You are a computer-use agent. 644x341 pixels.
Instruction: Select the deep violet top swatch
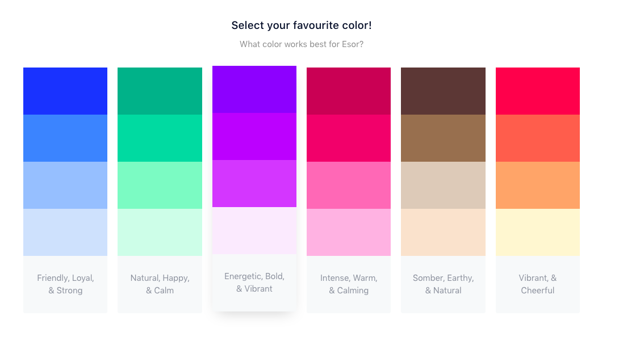tap(254, 89)
